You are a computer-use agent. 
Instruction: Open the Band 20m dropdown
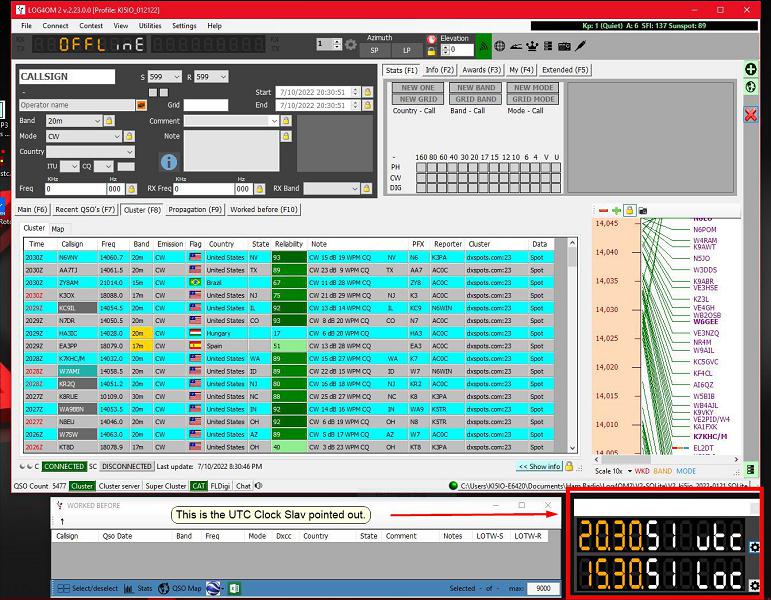97,121
